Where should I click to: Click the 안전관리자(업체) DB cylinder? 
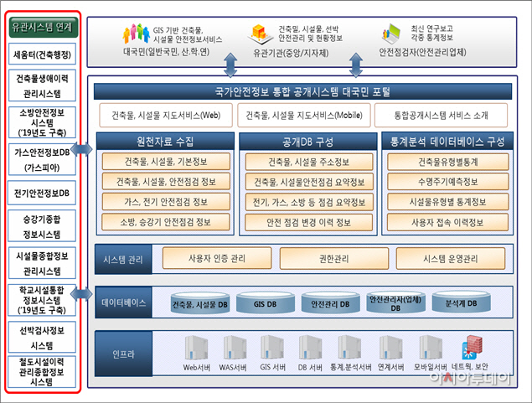pos(395,302)
